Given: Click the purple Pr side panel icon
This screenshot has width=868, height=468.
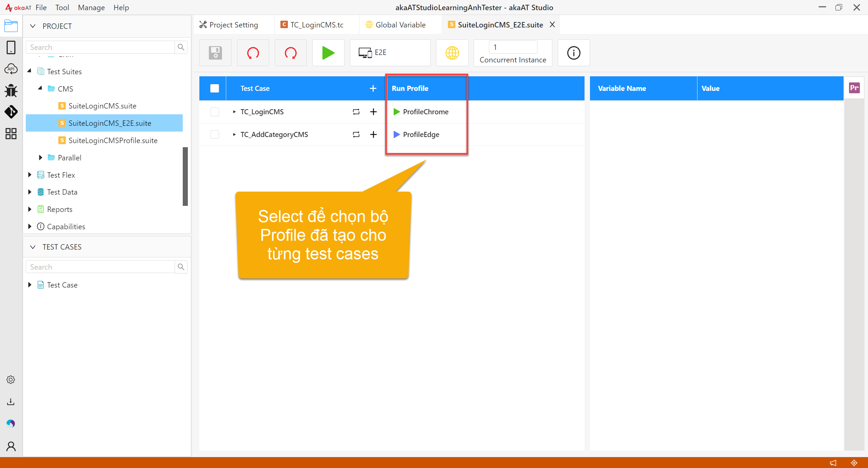Looking at the screenshot, I should (854, 88).
